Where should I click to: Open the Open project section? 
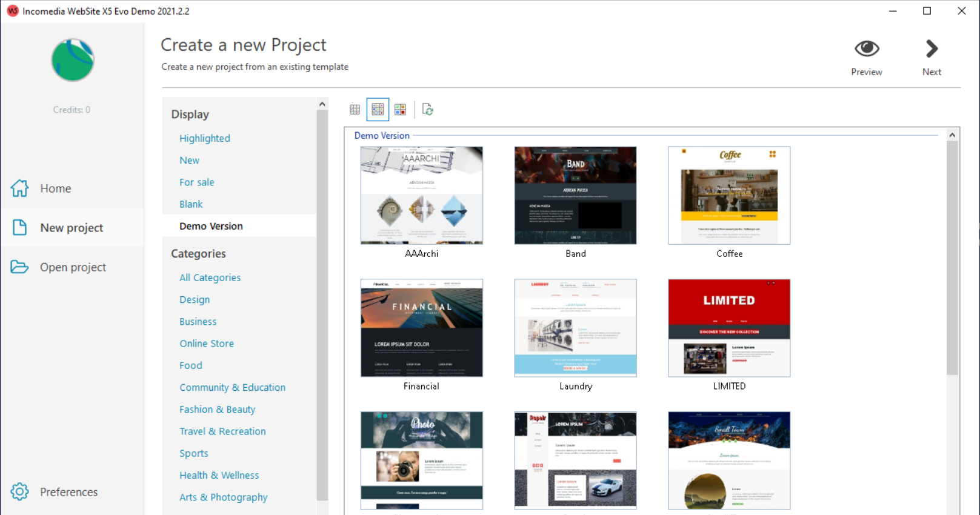73,267
